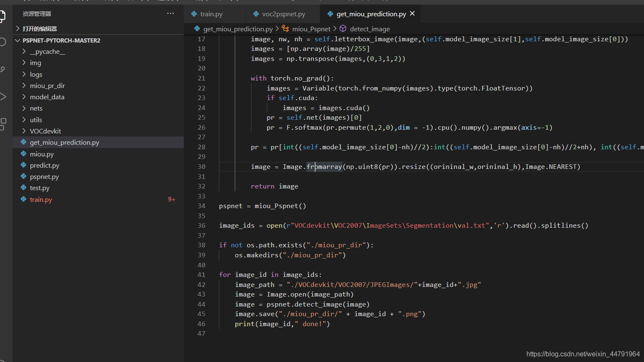Click Python file icon of get_miou_prediction.py in explorer

point(24,142)
